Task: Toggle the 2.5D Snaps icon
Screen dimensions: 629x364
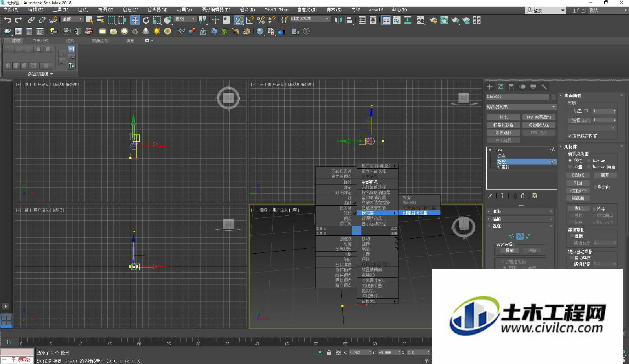Action: (239, 20)
